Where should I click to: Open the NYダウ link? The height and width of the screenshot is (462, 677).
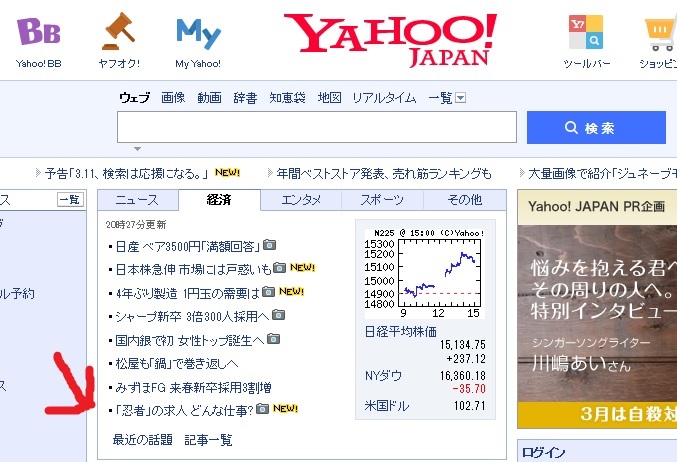click(383, 376)
